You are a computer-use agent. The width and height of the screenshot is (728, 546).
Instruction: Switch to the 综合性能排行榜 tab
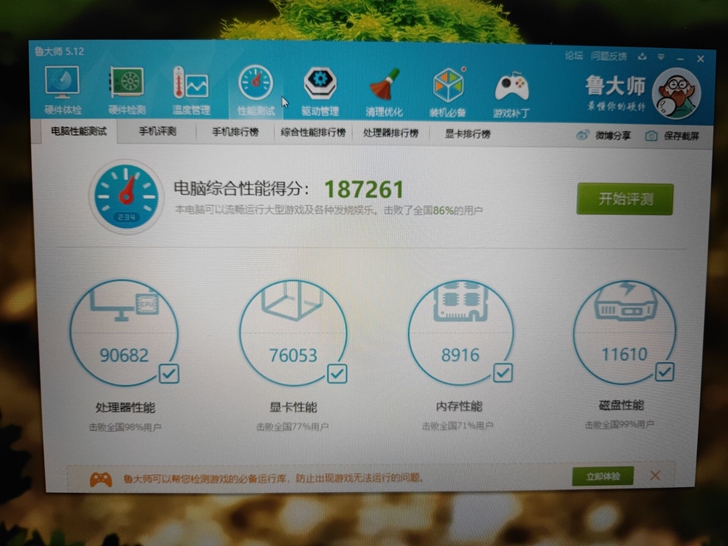pos(313,133)
